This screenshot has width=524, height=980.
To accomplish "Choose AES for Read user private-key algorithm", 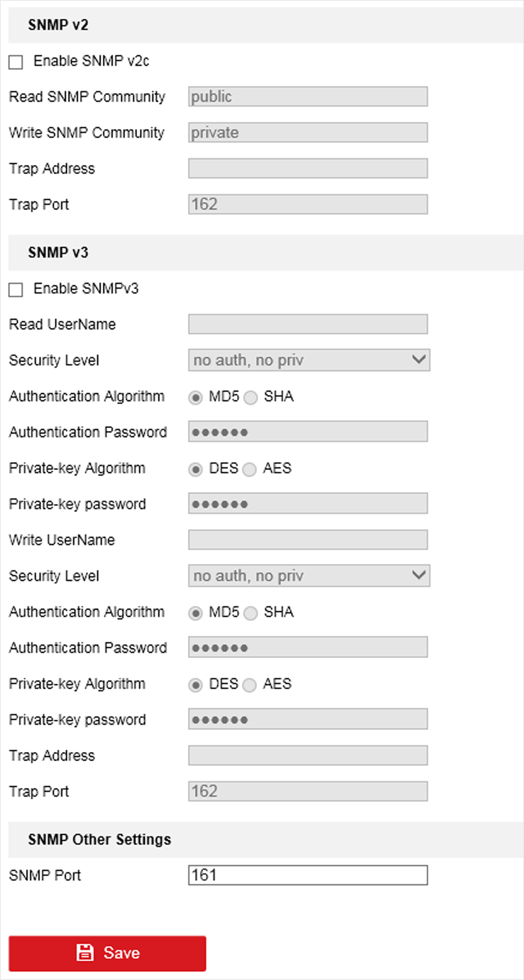I will click(x=250, y=469).
